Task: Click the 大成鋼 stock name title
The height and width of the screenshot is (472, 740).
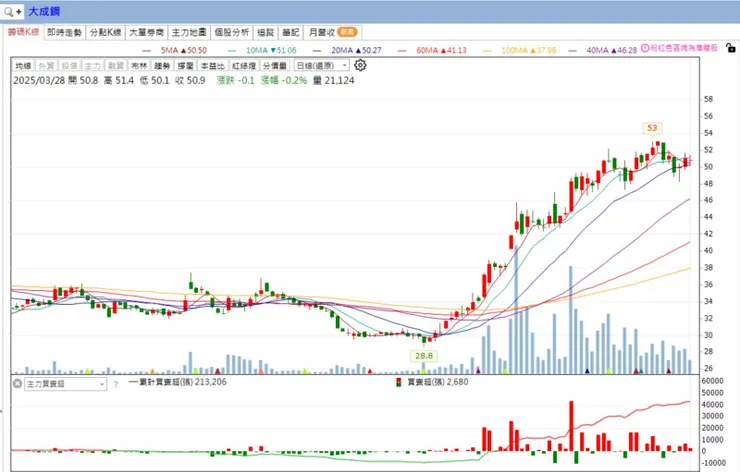Action: coord(44,11)
